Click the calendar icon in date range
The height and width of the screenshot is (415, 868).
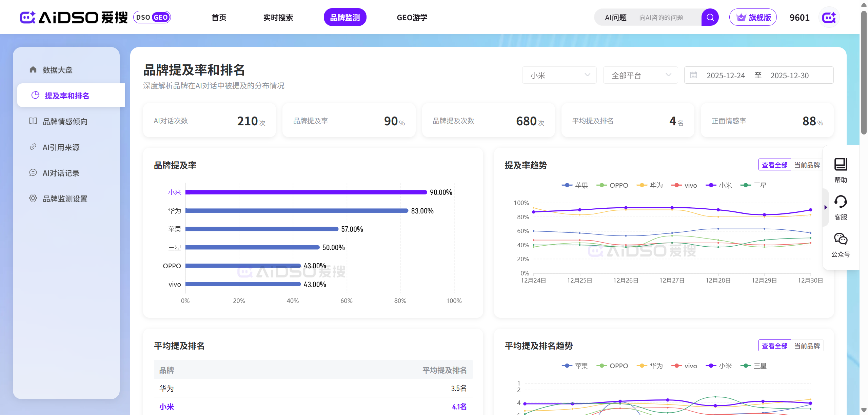pos(694,75)
